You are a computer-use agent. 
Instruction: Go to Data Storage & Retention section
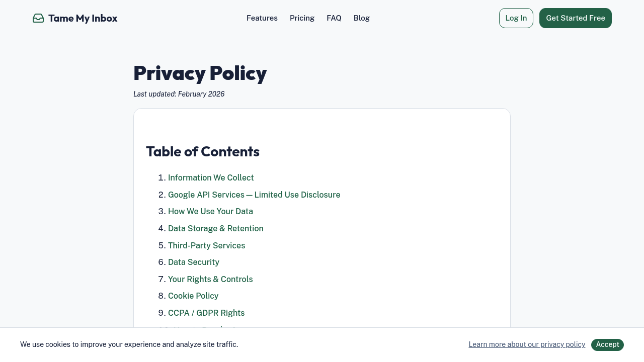point(215,228)
